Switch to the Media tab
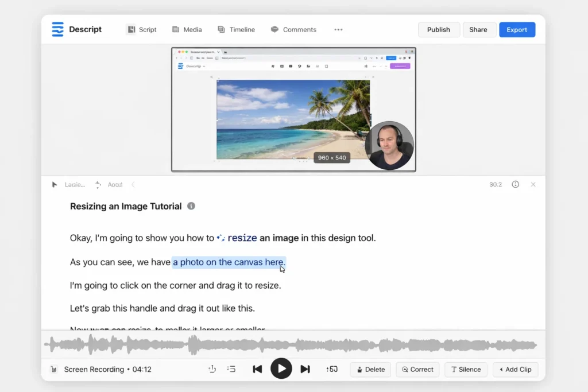 pyautogui.click(x=187, y=29)
